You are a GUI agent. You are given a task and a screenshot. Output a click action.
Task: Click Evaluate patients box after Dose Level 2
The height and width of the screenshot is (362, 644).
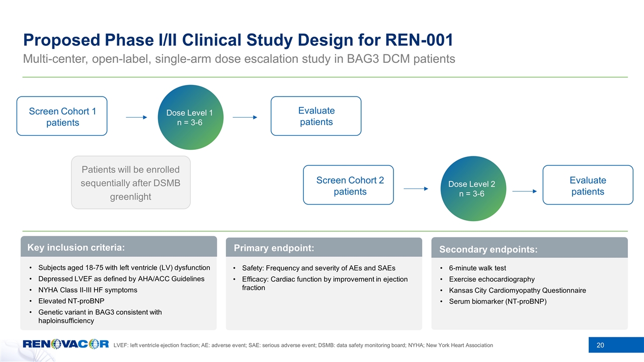point(588,185)
